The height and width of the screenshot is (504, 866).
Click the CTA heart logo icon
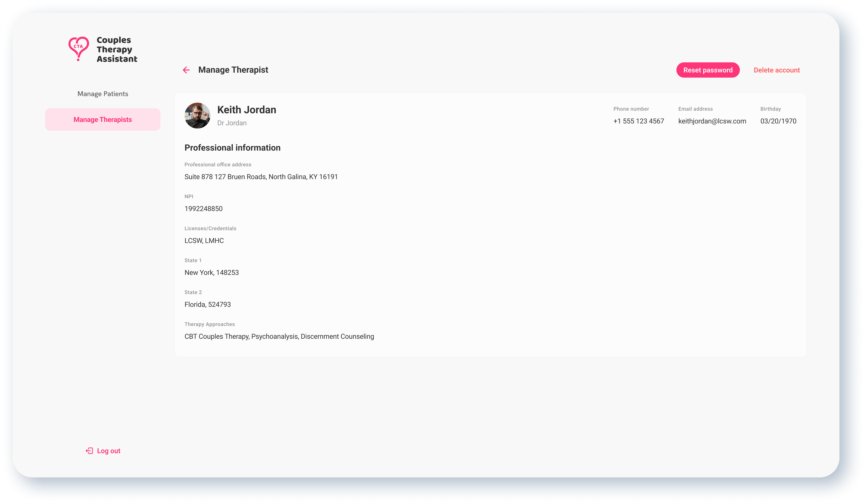point(79,49)
